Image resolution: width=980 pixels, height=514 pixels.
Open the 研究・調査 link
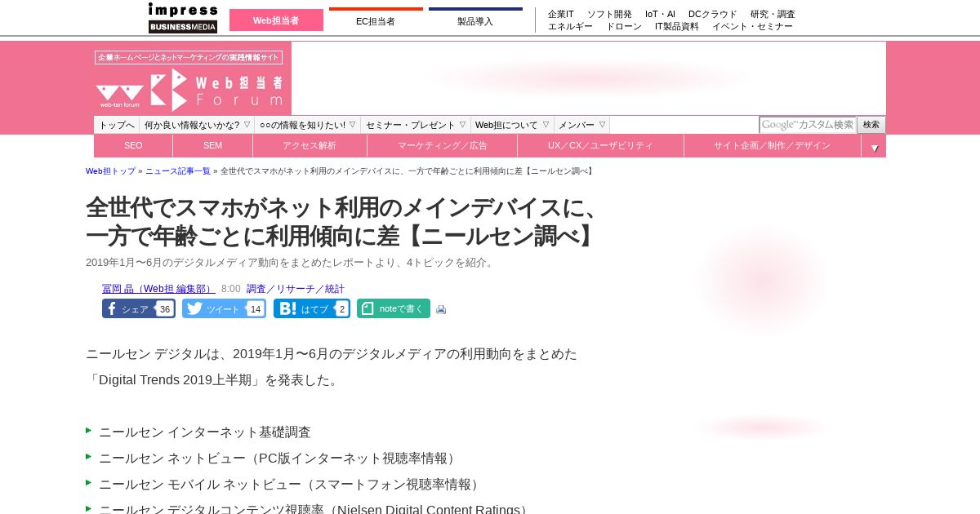[x=773, y=14]
